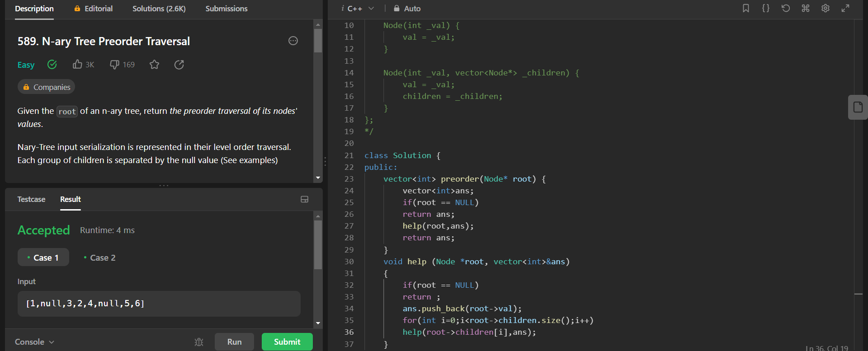This screenshot has width=868, height=351.
Task: Click the result panel scrollbar
Action: pos(318,244)
